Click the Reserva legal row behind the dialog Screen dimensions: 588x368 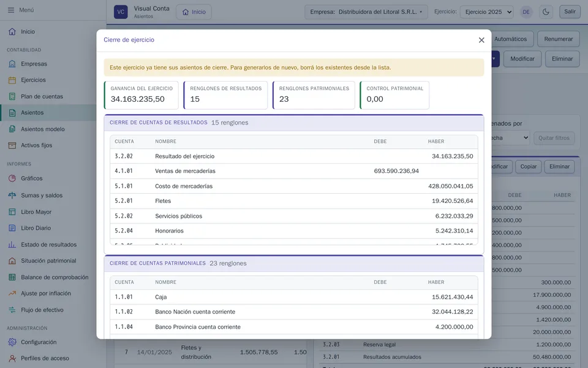[447, 345]
